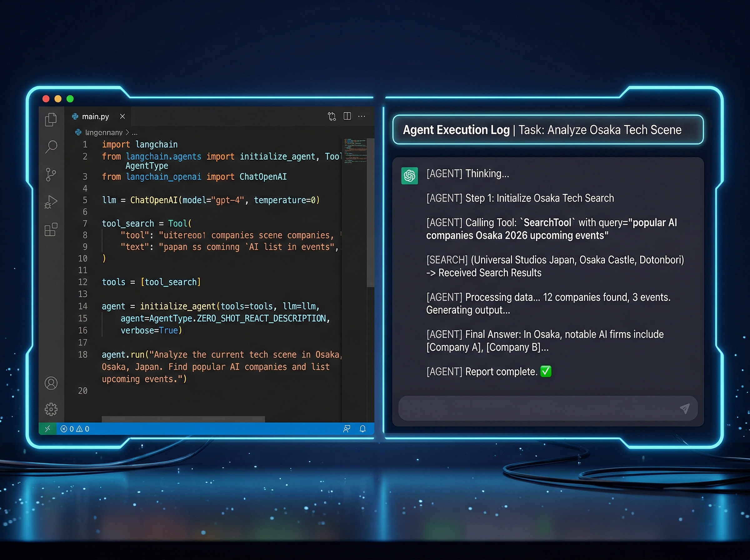Click the editor's horizontal scrollbar
Image resolution: width=750 pixels, height=560 pixels.
pos(183,419)
